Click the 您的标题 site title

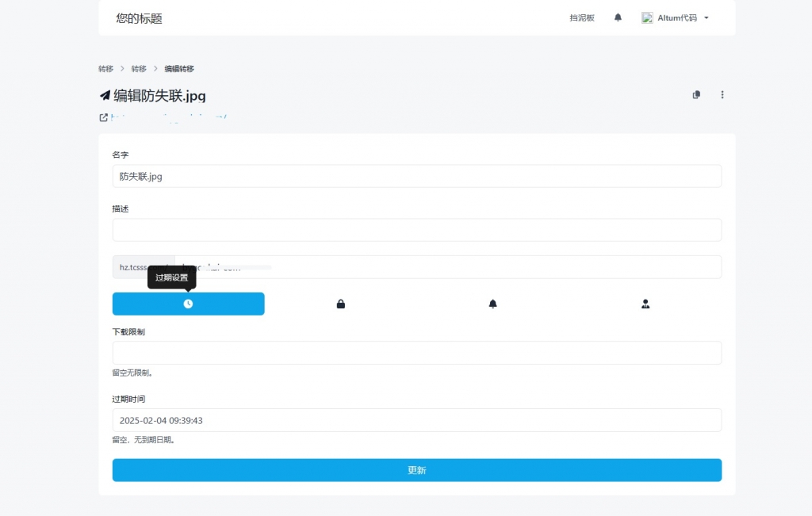pos(139,18)
